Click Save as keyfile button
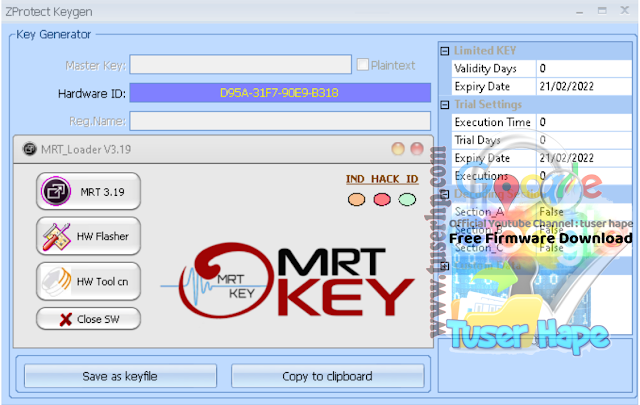Image resolution: width=640 pixels, height=405 pixels. pos(120,376)
